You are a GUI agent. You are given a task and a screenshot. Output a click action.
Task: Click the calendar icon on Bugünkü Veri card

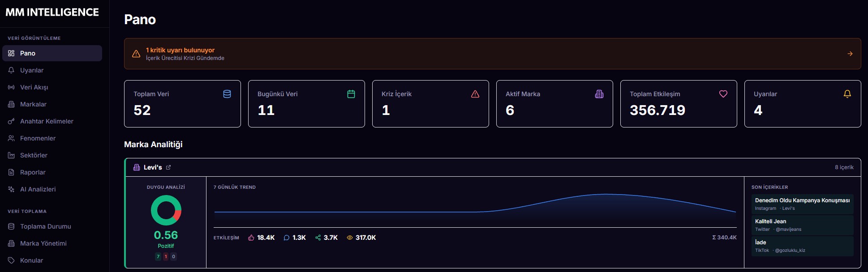pyautogui.click(x=351, y=94)
